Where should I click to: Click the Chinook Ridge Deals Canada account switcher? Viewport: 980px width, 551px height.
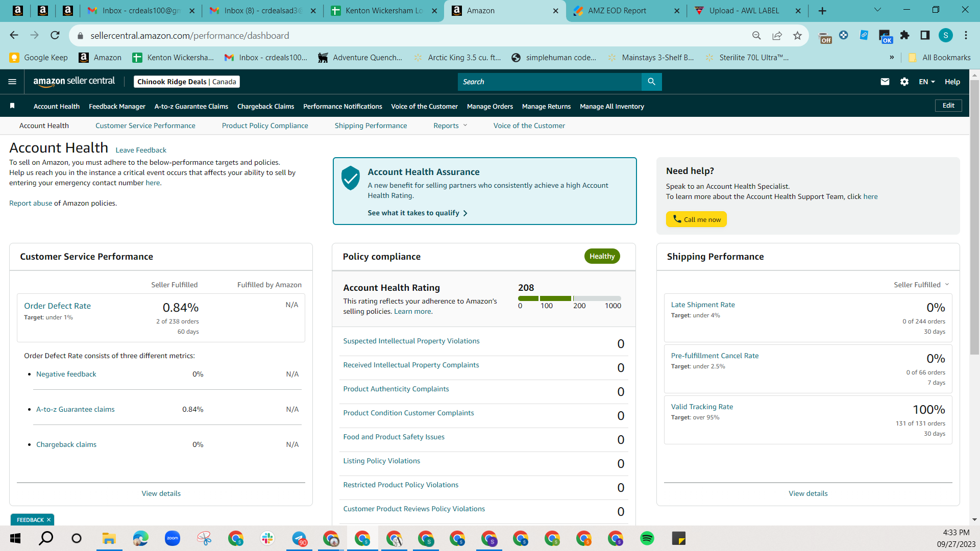[187, 82]
